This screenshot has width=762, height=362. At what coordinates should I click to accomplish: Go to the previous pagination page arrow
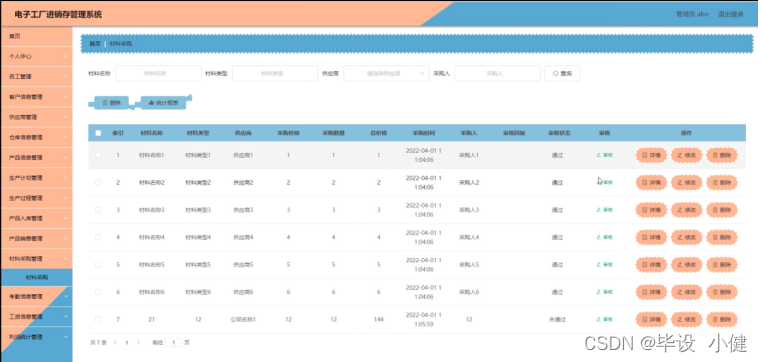tap(115, 343)
